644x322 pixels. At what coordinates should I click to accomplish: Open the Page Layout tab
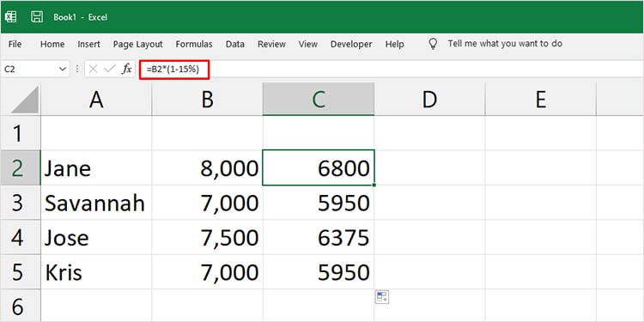[x=138, y=44]
